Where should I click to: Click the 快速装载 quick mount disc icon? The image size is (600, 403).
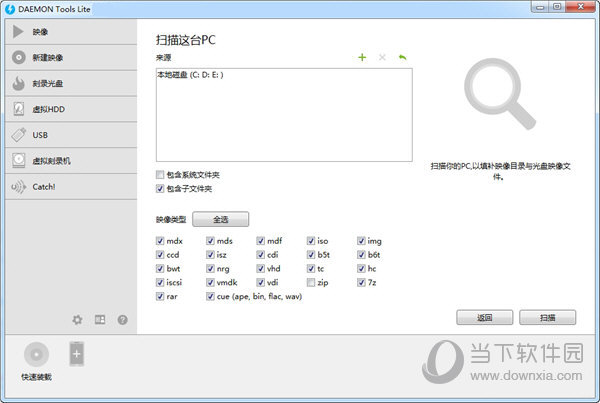(x=36, y=354)
